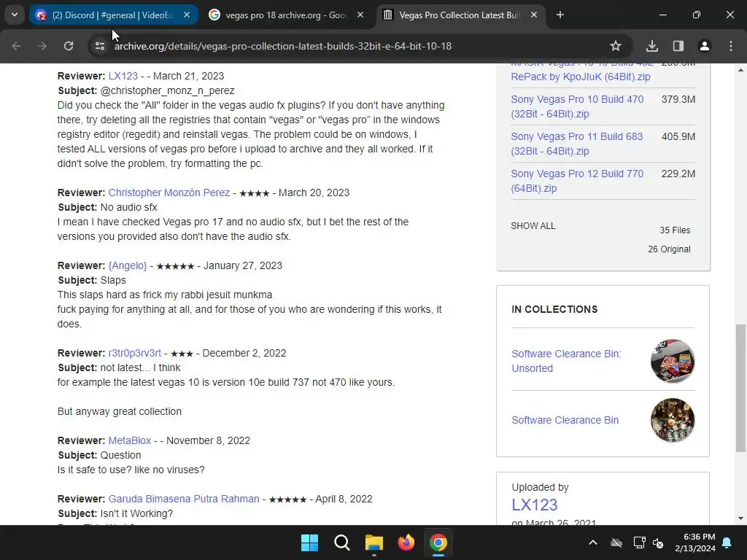
Task: Click the 'IN COLLECTIONS' heading
Action: point(554,309)
